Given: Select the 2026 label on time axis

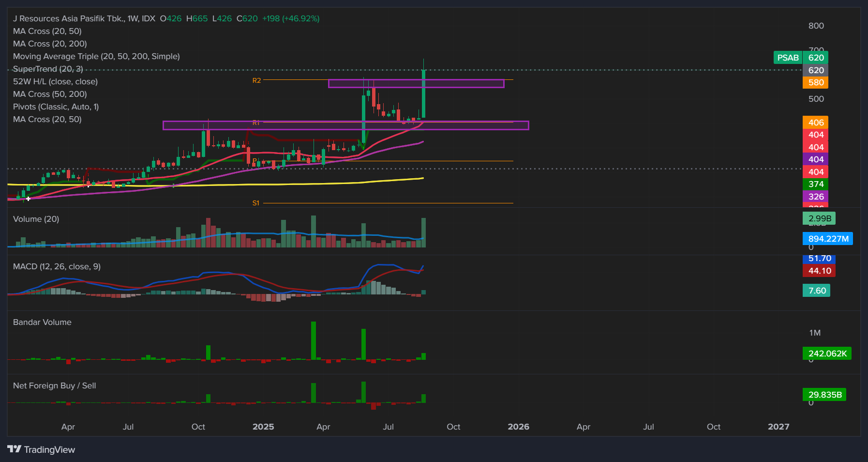Looking at the screenshot, I should pyautogui.click(x=518, y=427).
